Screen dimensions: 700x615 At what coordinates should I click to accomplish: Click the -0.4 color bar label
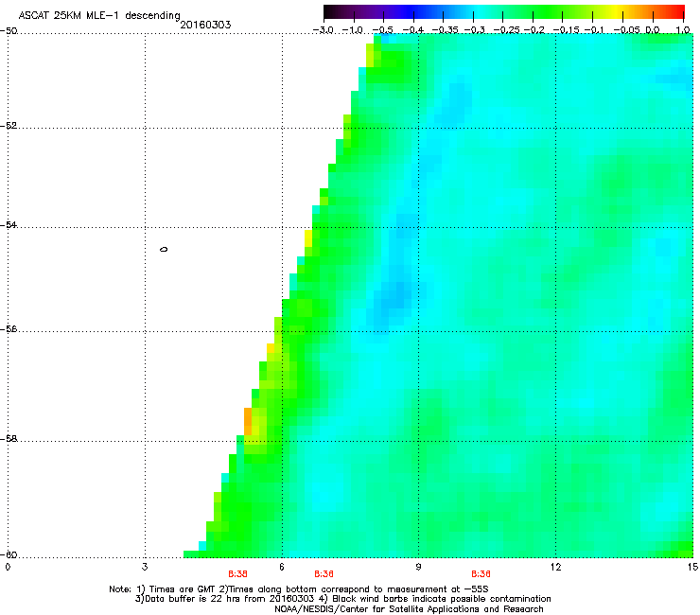point(413,30)
